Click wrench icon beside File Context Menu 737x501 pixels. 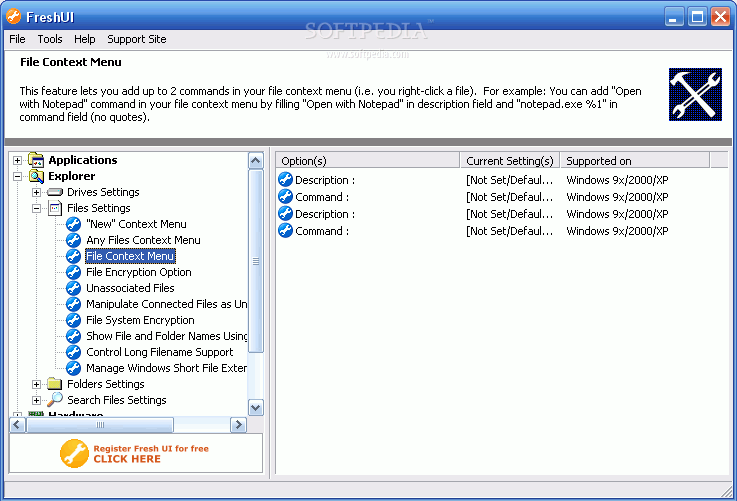tap(73, 256)
